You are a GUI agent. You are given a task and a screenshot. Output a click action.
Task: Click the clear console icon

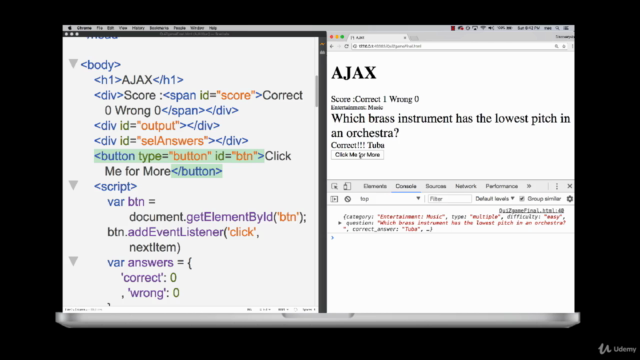[347, 199]
